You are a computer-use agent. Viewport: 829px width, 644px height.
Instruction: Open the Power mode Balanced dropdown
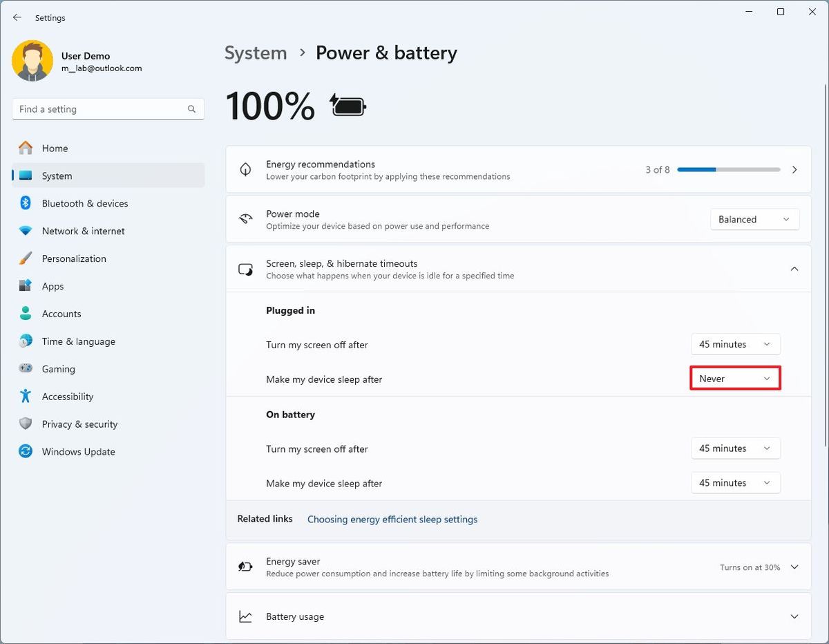(x=754, y=220)
